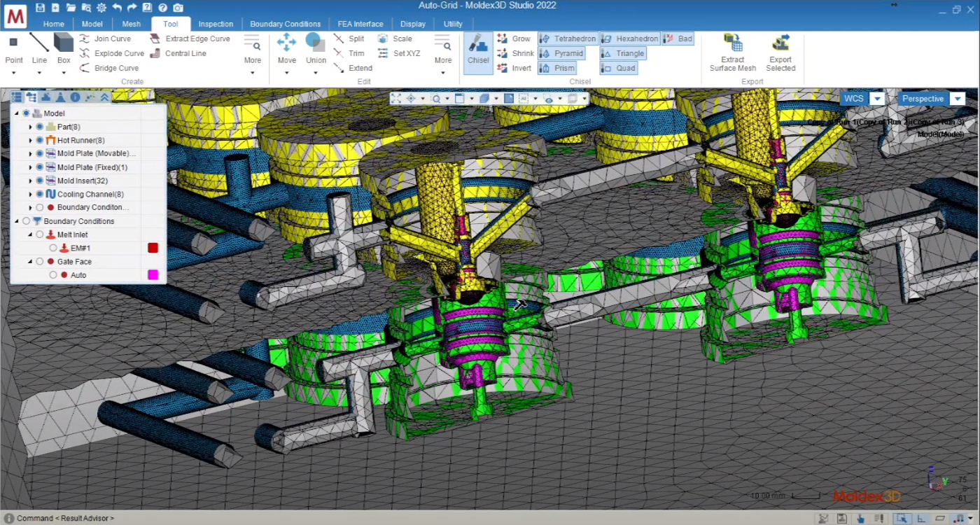Open the Home ribbon tab
Viewport: 980px width, 525px height.
pos(53,24)
